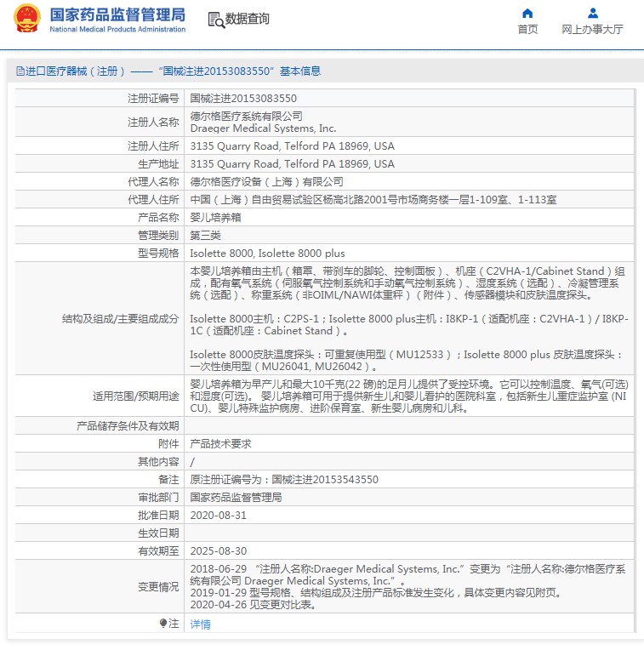Click the 变更情况 label
Screen dimensions: 644x650
[x=158, y=586]
